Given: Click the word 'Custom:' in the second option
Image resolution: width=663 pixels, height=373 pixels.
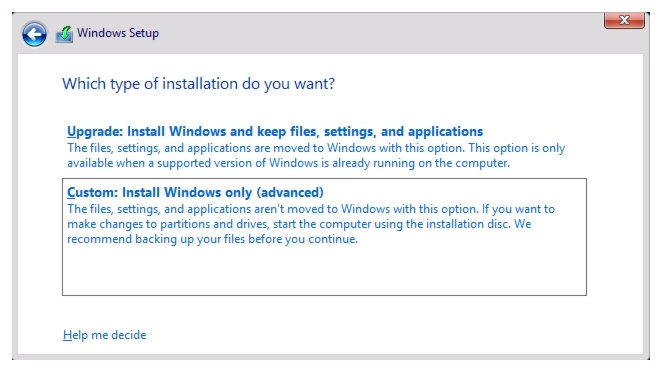Looking at the screenshot, I should pos(92,192).
